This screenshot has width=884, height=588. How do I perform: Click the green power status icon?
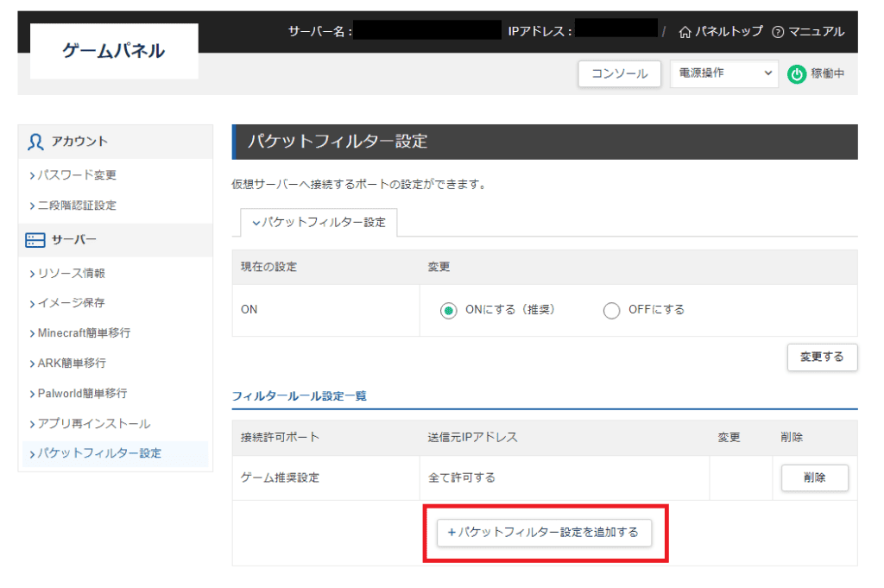[x=797, y=74]
